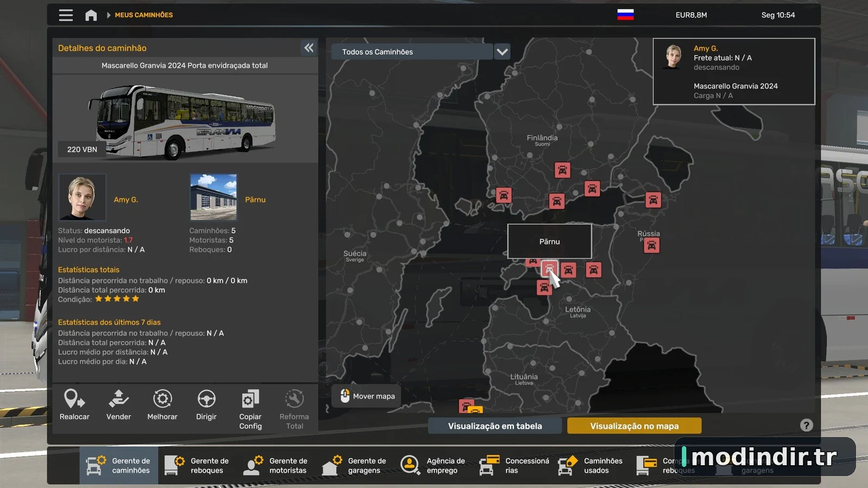Viewport: 868px width, 488px height.
Task: Upgrade the truck with Melhorar
Action: coord(162,405)
